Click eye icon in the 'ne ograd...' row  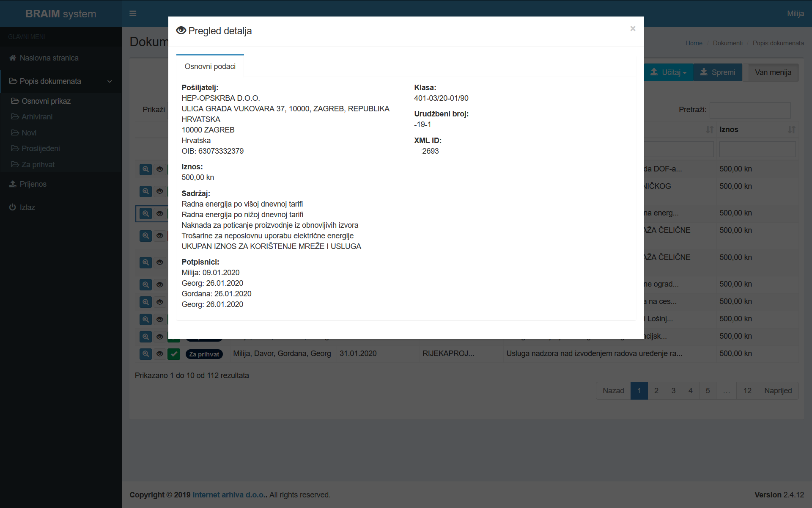pyautogui.click(x=159, y=284)
